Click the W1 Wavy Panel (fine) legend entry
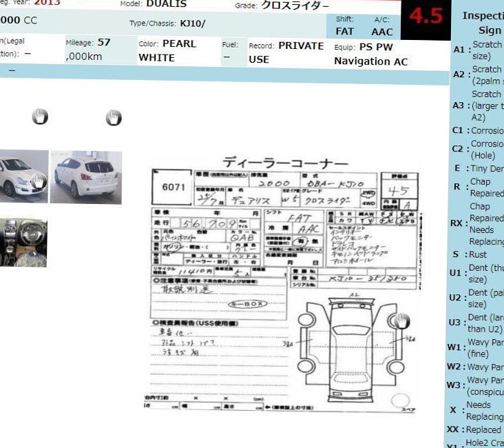 click(475, 347)
